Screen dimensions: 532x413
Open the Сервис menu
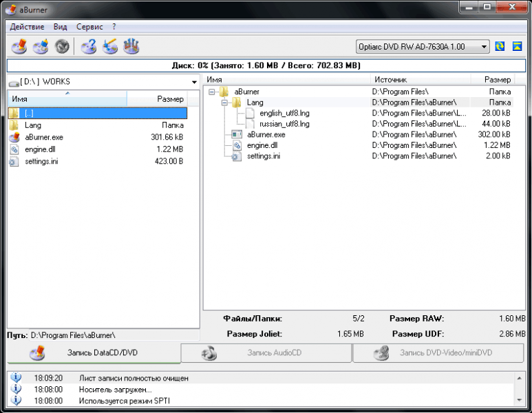89,27
